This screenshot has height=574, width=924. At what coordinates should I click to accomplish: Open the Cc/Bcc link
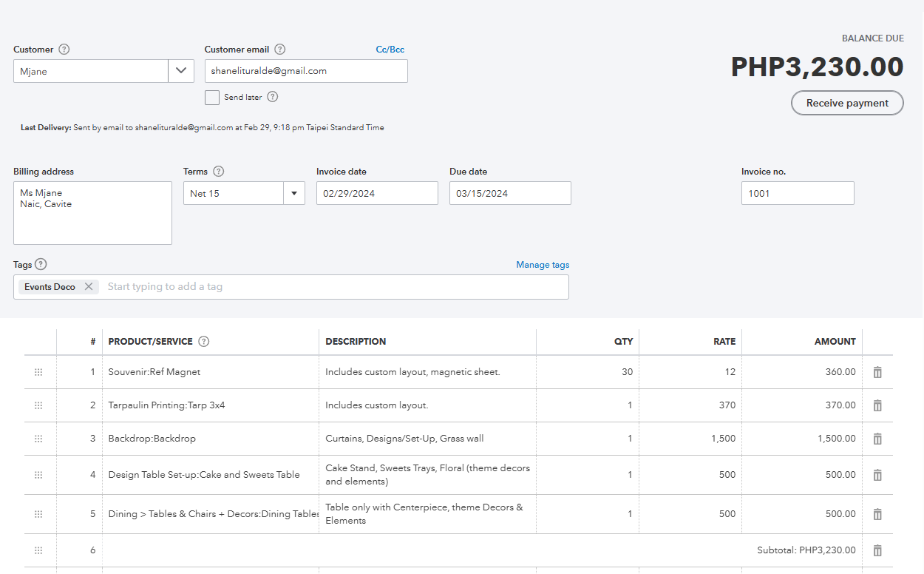click(x=390, y=50)
